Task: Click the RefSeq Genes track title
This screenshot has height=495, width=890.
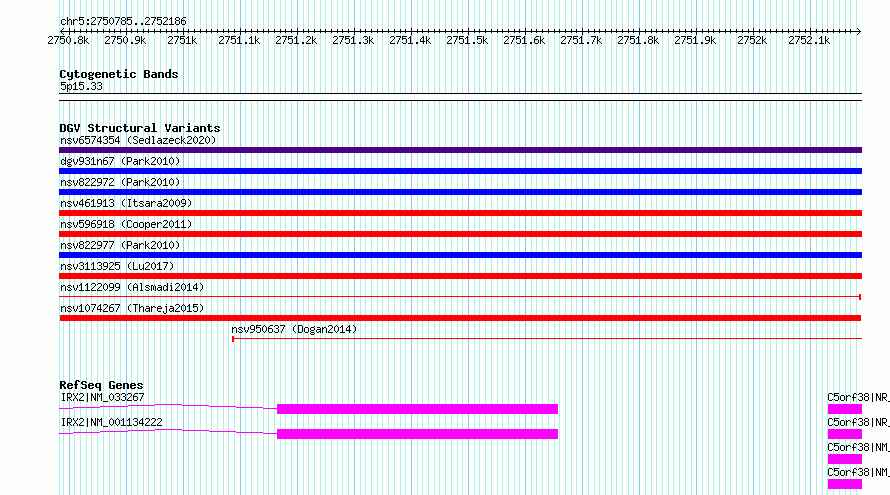Action: tap(101, 385)
